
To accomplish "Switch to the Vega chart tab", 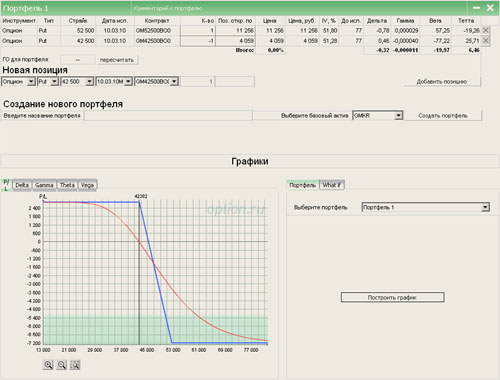I will pos(87,185).
